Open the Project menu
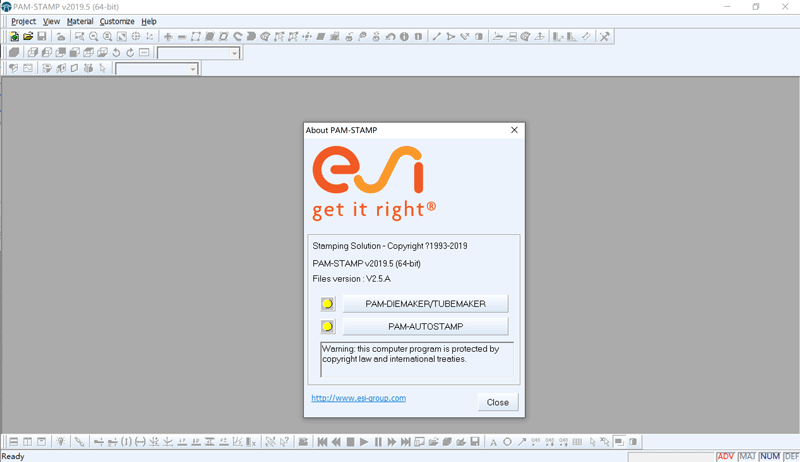The width and height of the screenshot is (800, 462). point(23,21)
